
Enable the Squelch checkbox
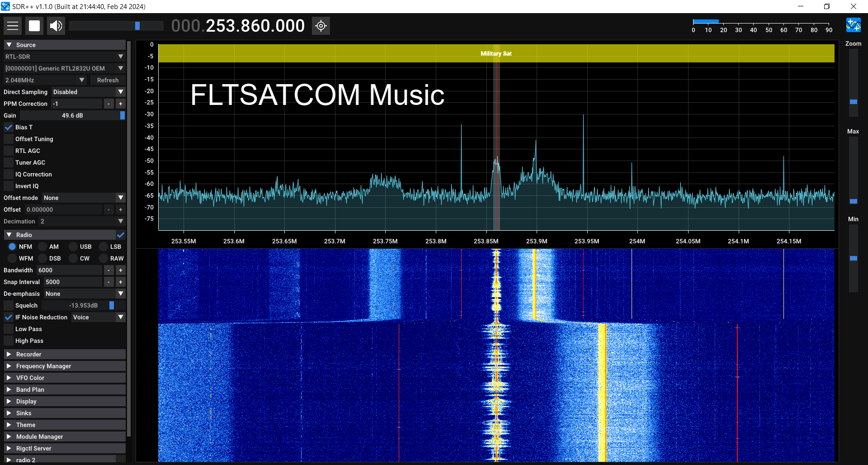[9, 305]
